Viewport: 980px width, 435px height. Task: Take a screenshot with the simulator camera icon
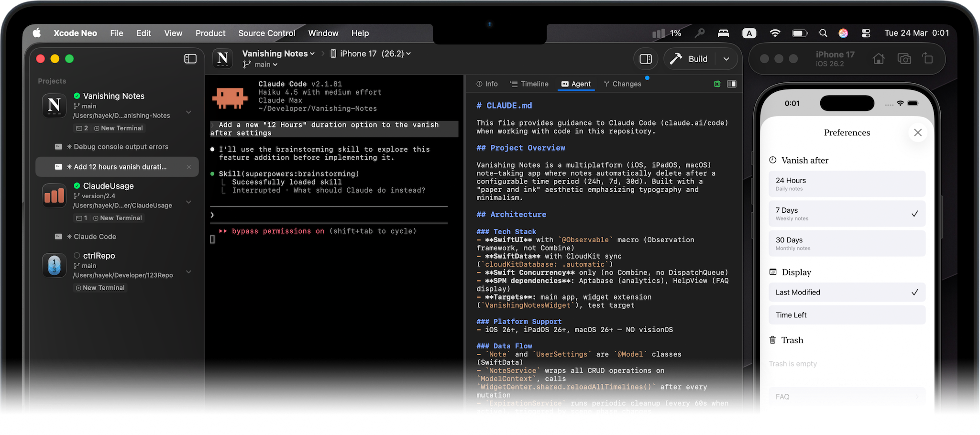point(904,58)
